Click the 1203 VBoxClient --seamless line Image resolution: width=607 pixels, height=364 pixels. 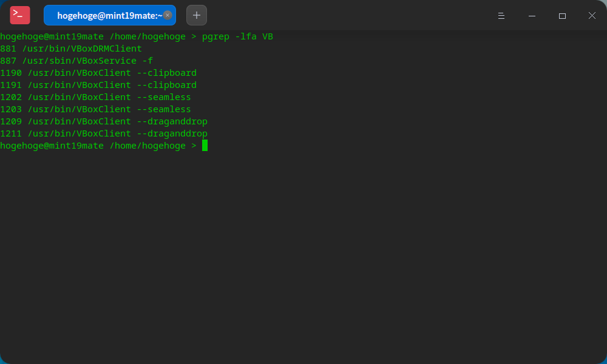click(x=96, y=109)
